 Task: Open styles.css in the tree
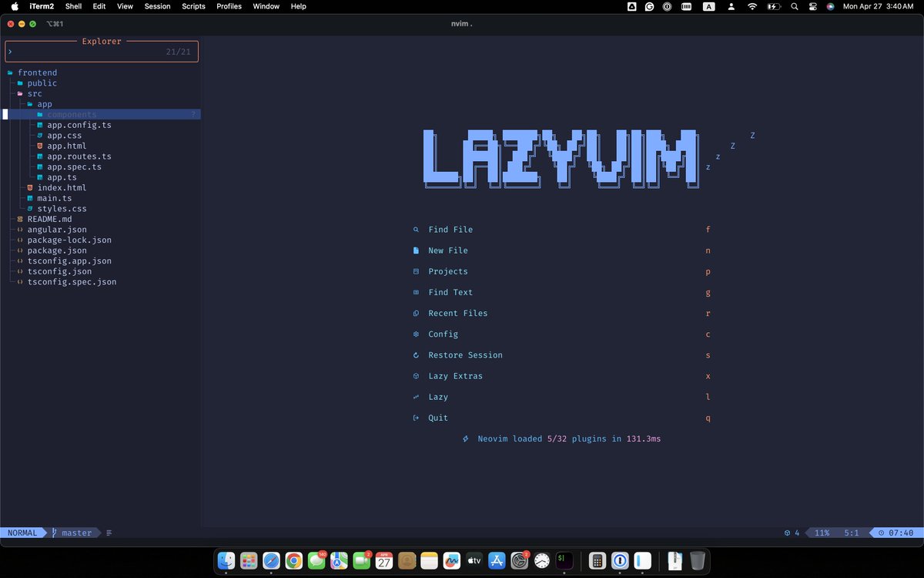pos(62,209)
